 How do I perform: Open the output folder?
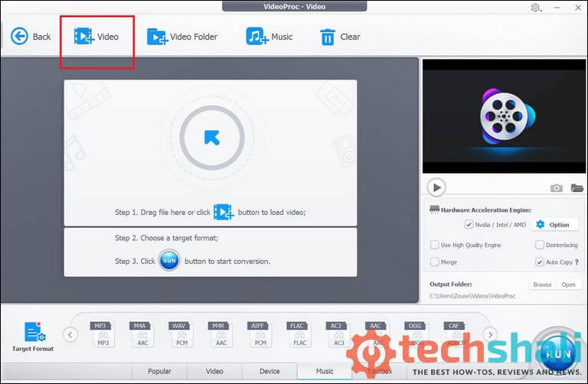(569, 285)
